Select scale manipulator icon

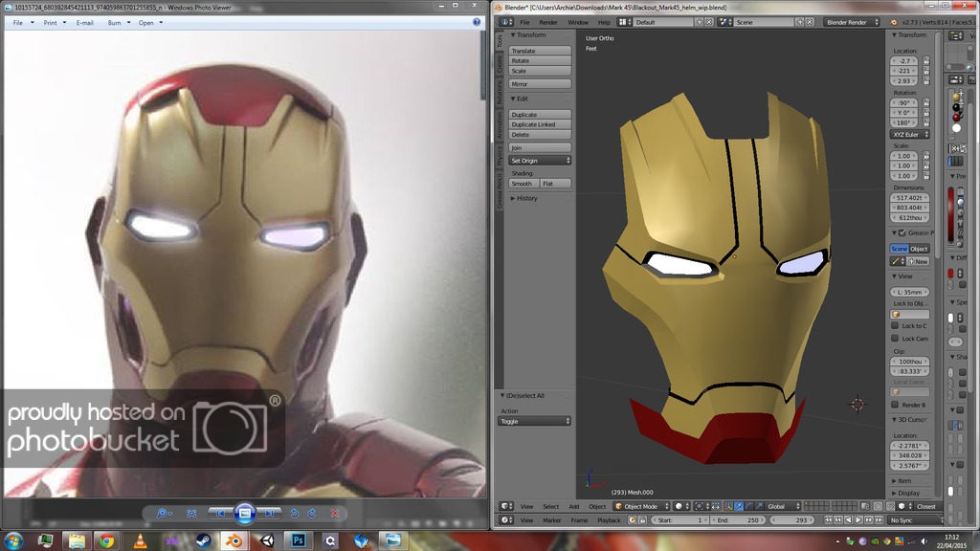(x=759, y=506)
